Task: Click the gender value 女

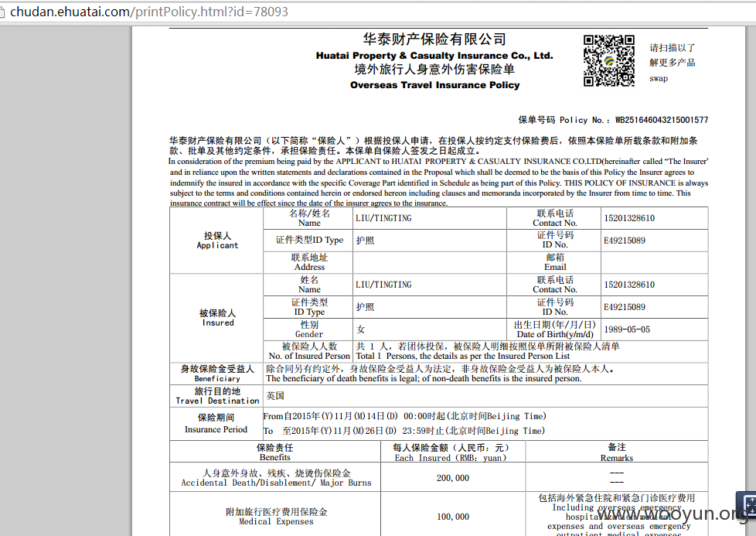Action: click(x=361, y=329)
